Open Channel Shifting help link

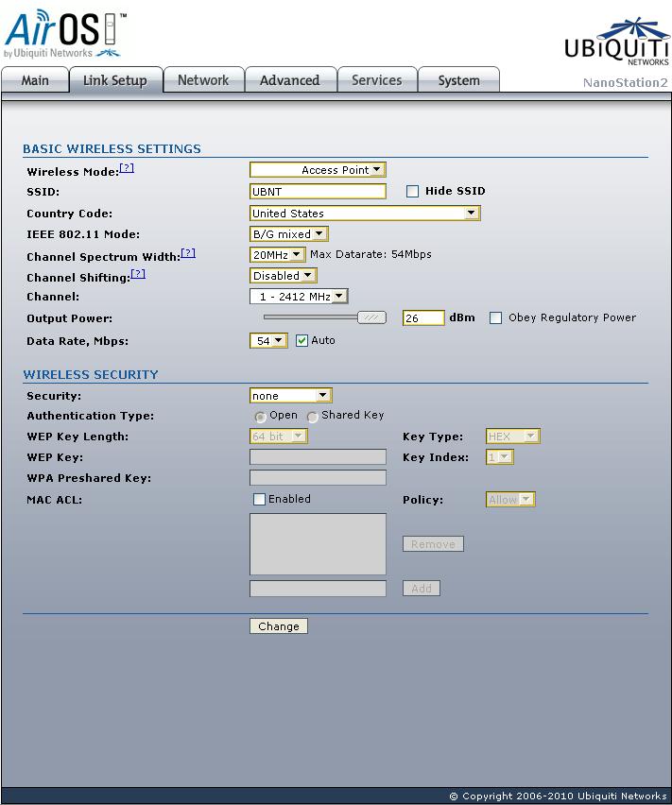pos(138,274)
